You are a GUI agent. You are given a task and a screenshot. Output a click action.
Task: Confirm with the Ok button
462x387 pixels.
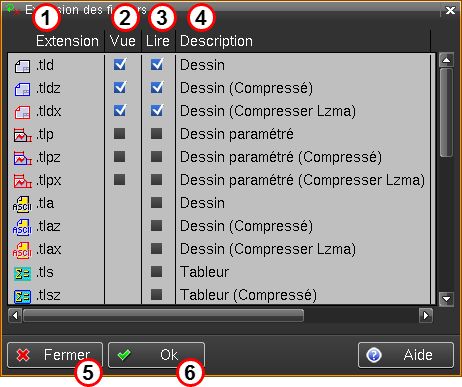[x=156, y=355]
